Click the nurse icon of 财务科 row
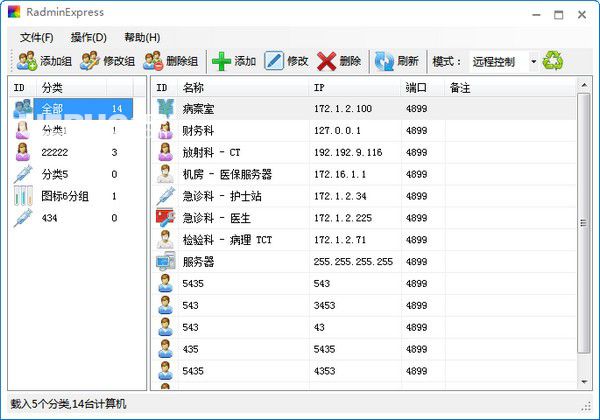 coord(165,130)
